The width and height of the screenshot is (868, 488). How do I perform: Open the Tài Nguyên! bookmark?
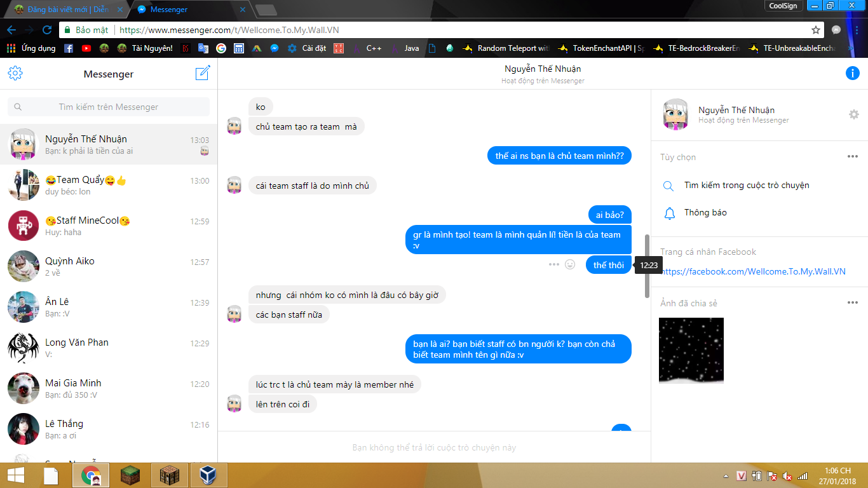[x=145, y=48]
